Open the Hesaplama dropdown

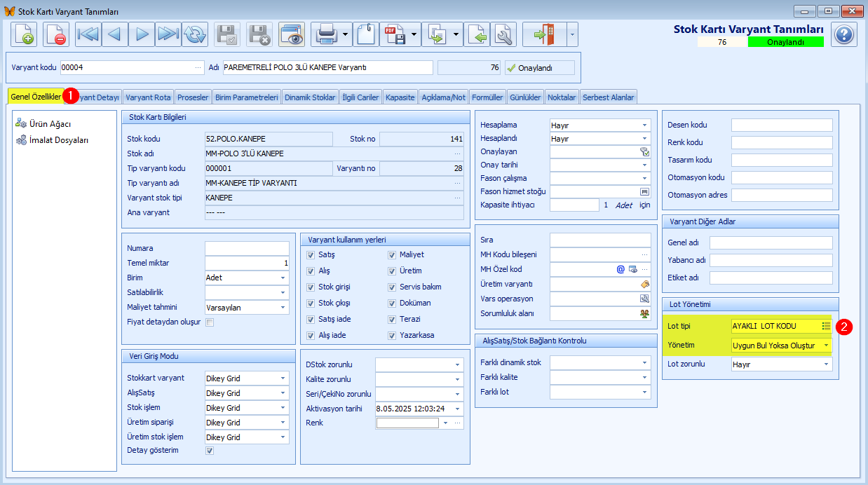coord(644,125)
